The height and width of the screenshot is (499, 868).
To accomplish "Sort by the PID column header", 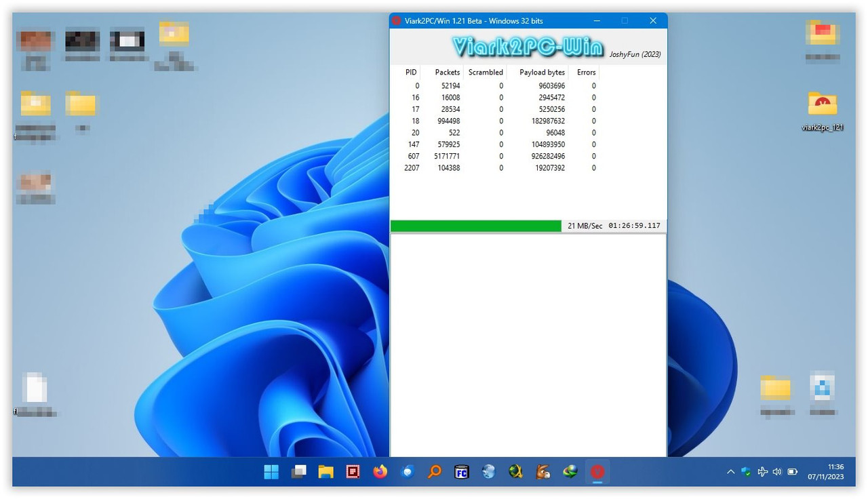I will [411, 72].
